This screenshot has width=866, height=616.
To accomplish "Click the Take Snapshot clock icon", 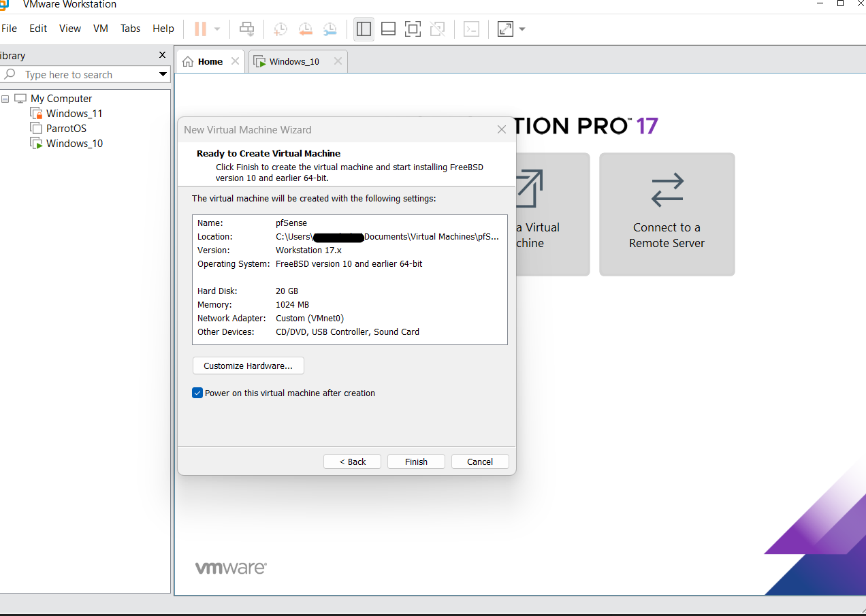I will pos(280,29).
